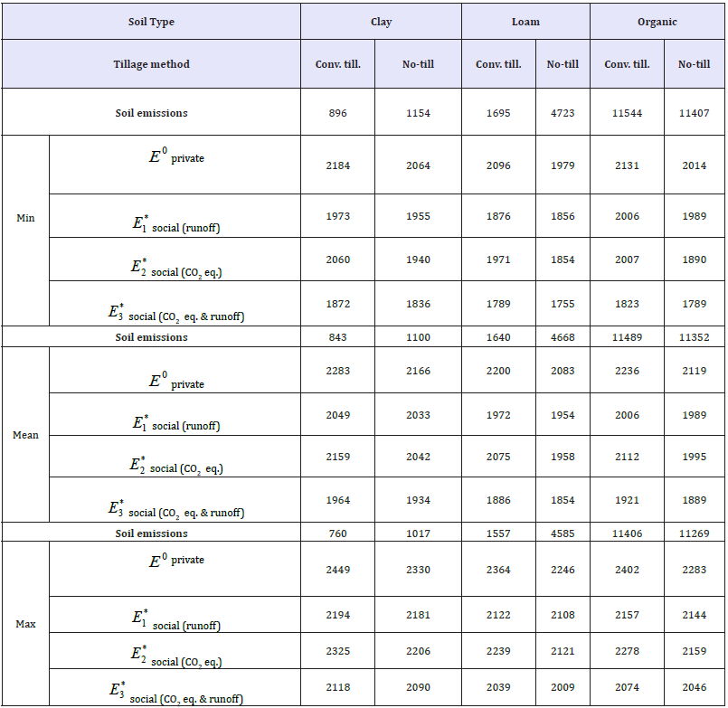Select the cell showing 11269
This screenshot has height=708, width=728.
point(694,533)
